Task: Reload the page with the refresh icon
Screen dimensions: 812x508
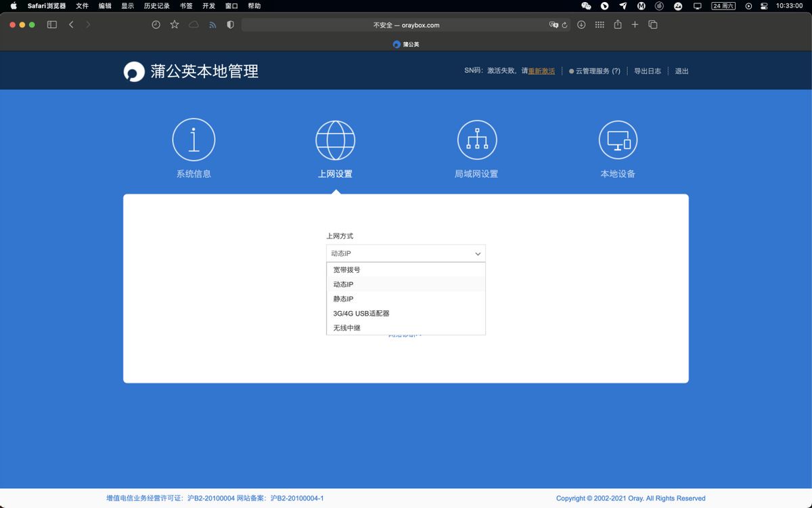Action: (564, 25)
